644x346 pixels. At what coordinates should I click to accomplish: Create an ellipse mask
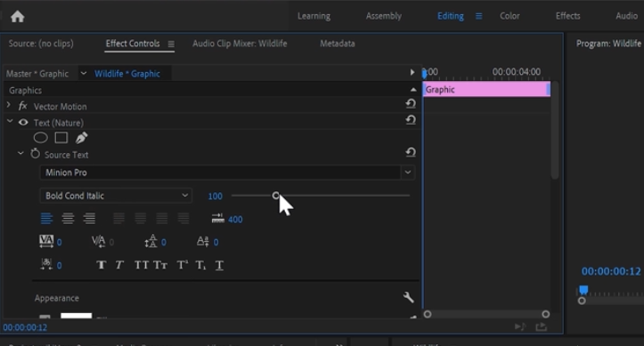41,138
